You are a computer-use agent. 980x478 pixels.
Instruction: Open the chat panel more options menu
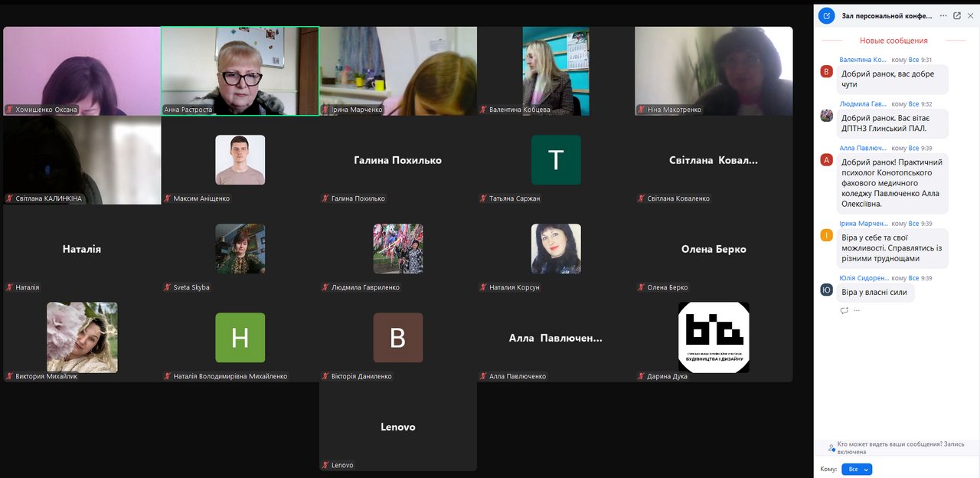(x=943, y=15)
